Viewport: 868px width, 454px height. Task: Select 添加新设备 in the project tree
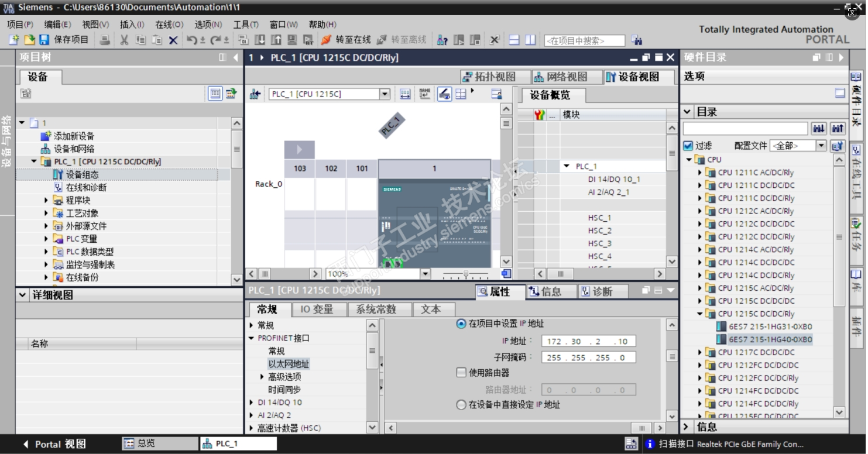point(74,136)
